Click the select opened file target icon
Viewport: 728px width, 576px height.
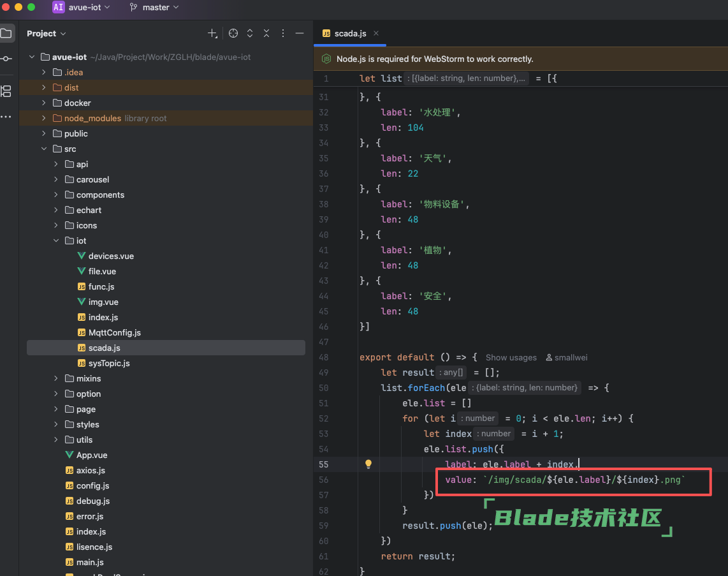(x=233, y=33)
